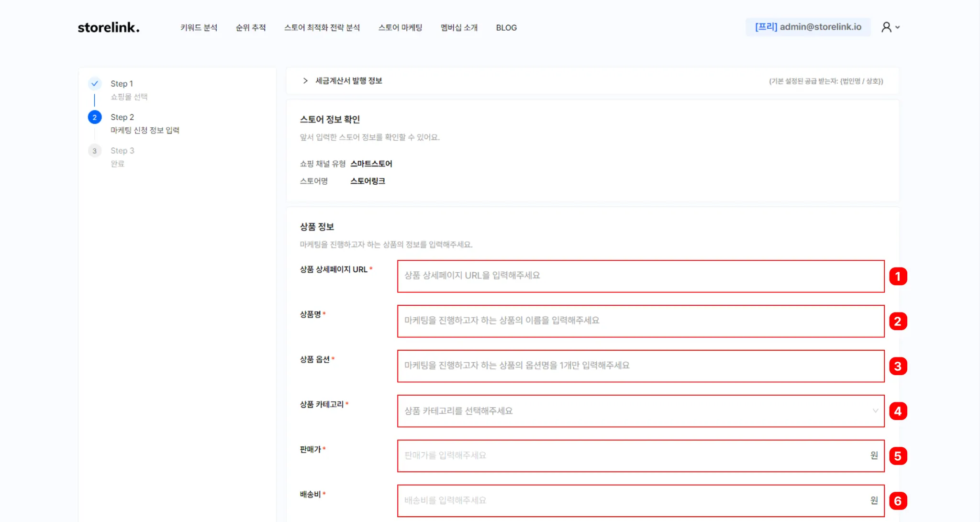Focus the 상품 상세페이지 URL input field

640,276
